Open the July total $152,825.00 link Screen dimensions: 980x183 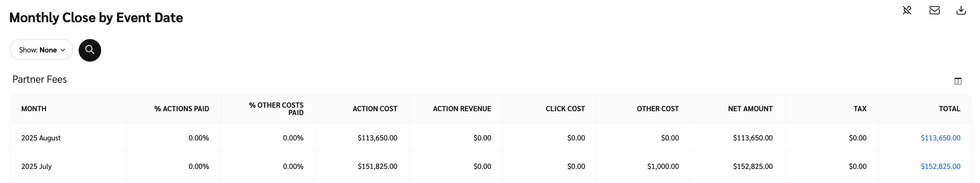[940, 166]
